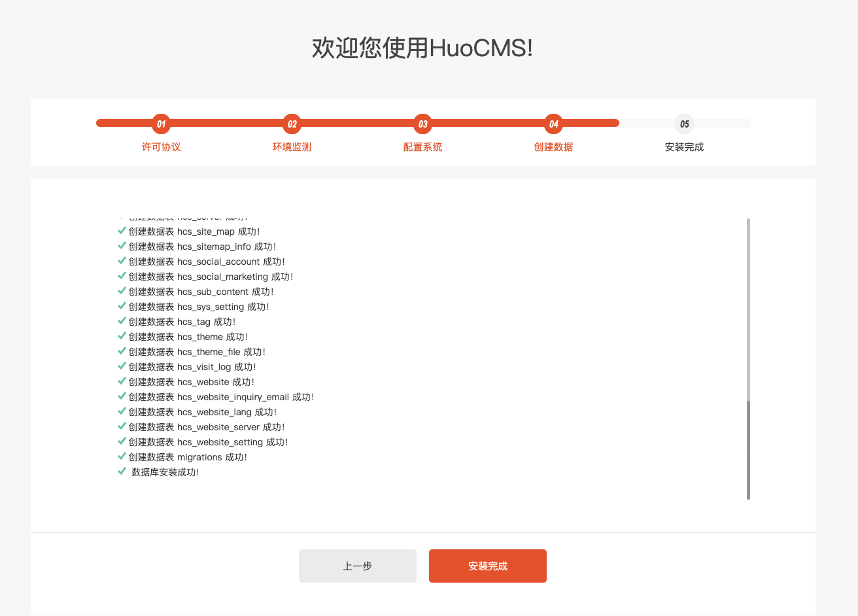Screen dimensions: 858x616
Task: Select text 创建数据表 hcs_website 成功!
Action: (x=192, y=382)
